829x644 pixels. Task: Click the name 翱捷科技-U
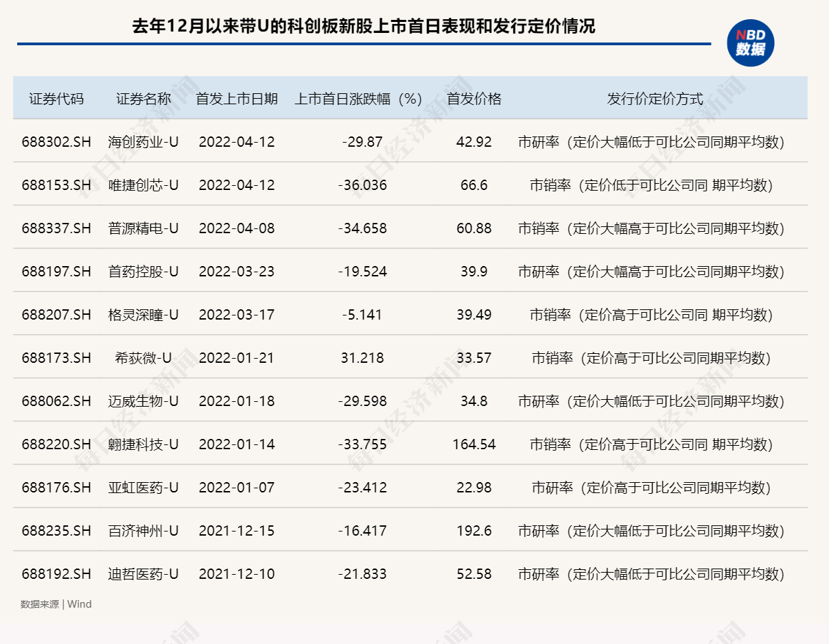coord(143,444)
